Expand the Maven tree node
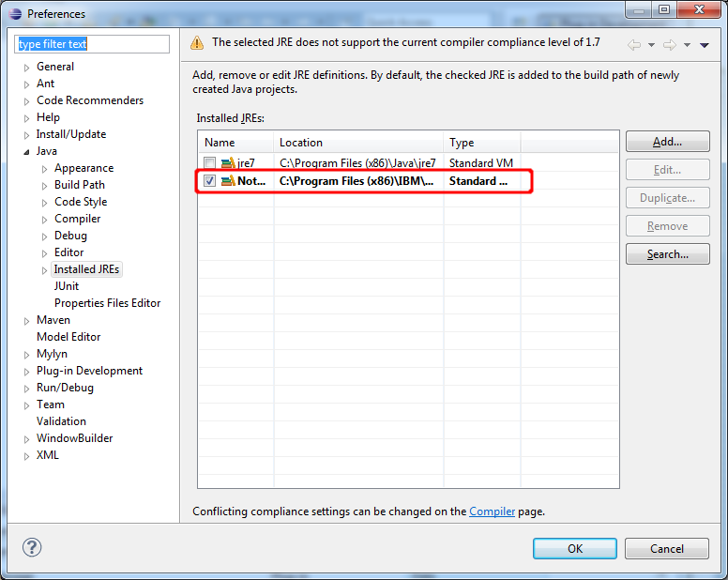This screenshot has height=580, width=728. (26, 321)
